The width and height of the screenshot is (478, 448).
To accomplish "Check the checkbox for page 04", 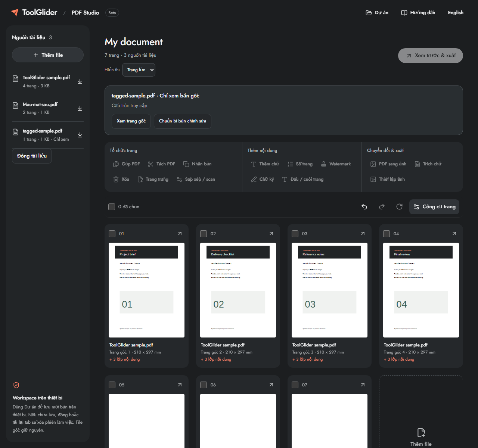I will coord(387,234).
